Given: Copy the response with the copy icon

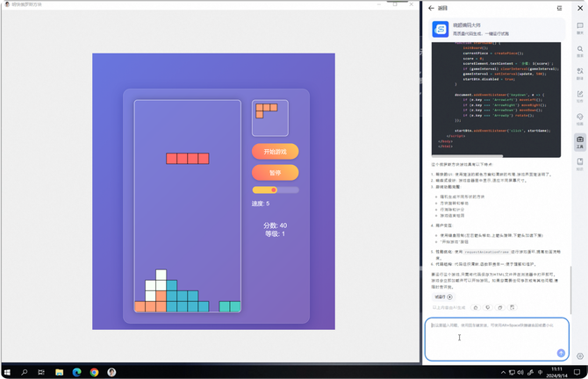Looking at the screenshot, I should point(500,307).
